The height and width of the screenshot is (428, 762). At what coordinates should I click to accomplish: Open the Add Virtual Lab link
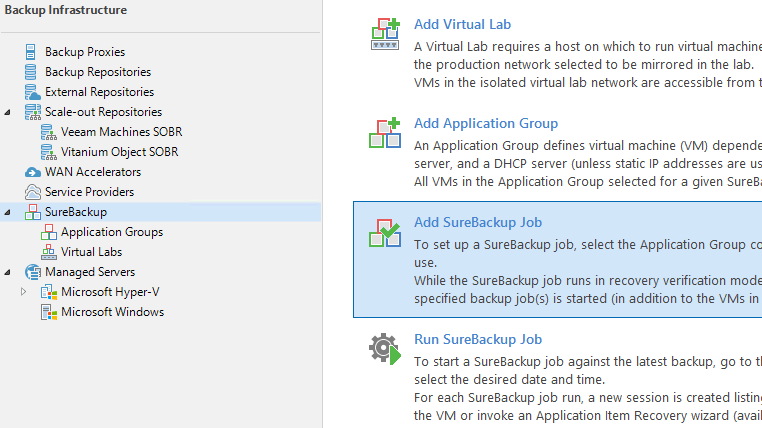click(462, 24)
